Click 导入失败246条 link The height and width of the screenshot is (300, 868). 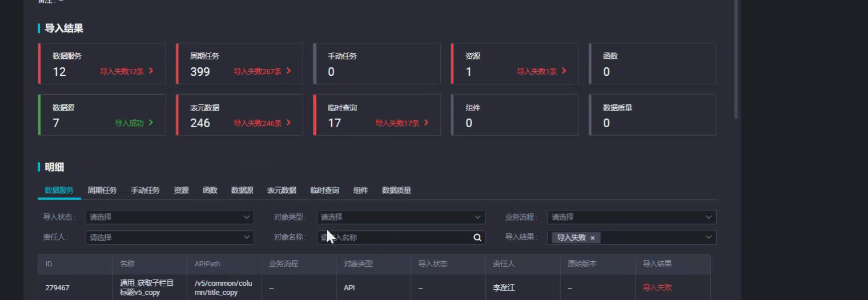tap(258, 123)
